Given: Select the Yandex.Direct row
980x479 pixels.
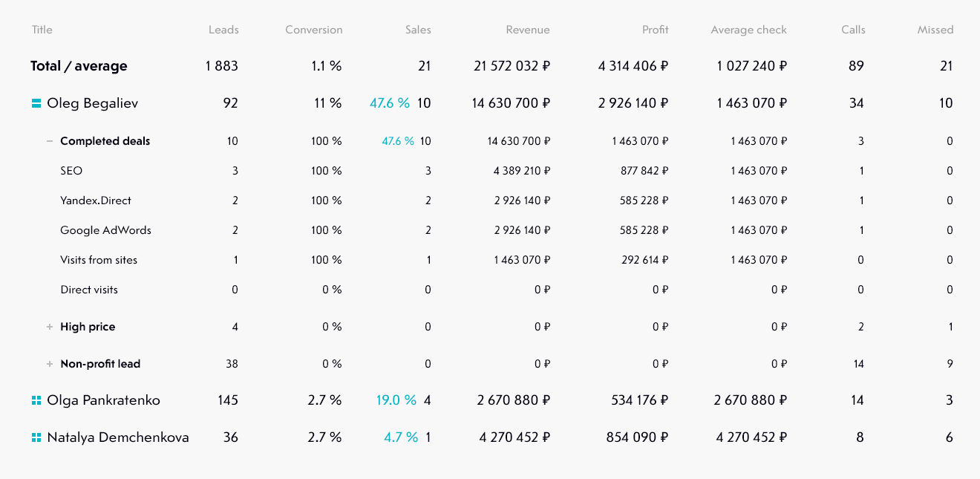Looking at the screenshot, I should tap(96, 201).
